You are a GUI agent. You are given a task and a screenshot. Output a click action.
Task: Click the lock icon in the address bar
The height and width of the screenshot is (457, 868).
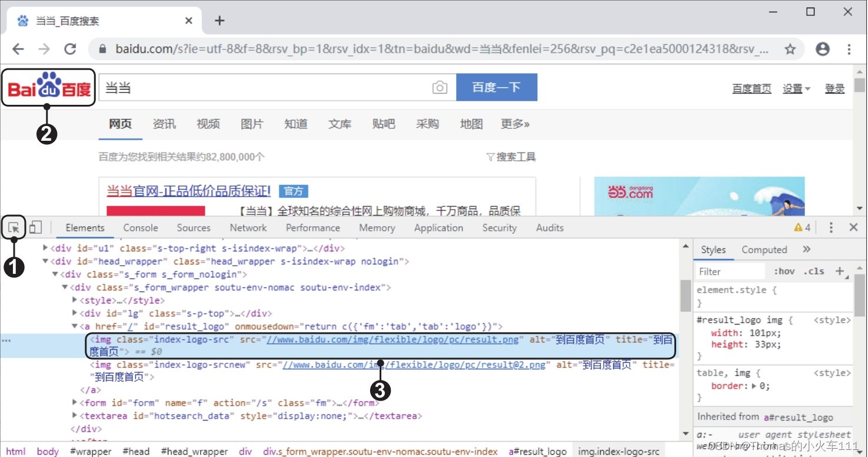[x=103, y=49]
